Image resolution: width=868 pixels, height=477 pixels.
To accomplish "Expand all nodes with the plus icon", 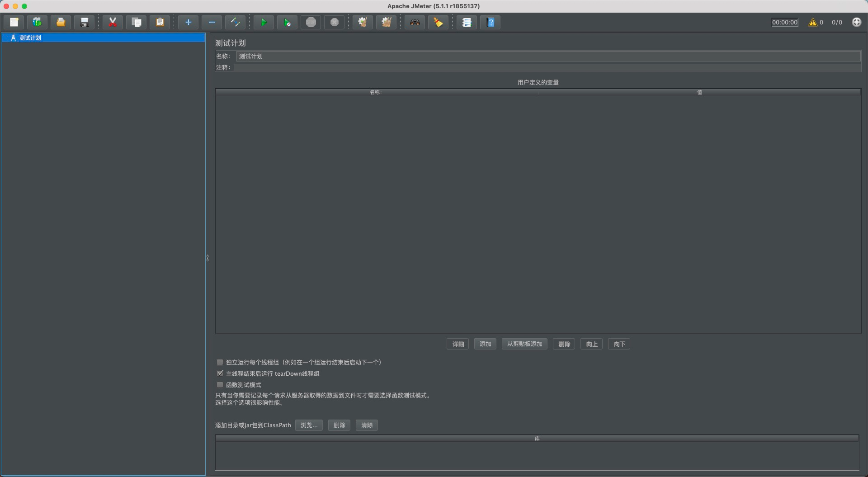I will (188, 22).
